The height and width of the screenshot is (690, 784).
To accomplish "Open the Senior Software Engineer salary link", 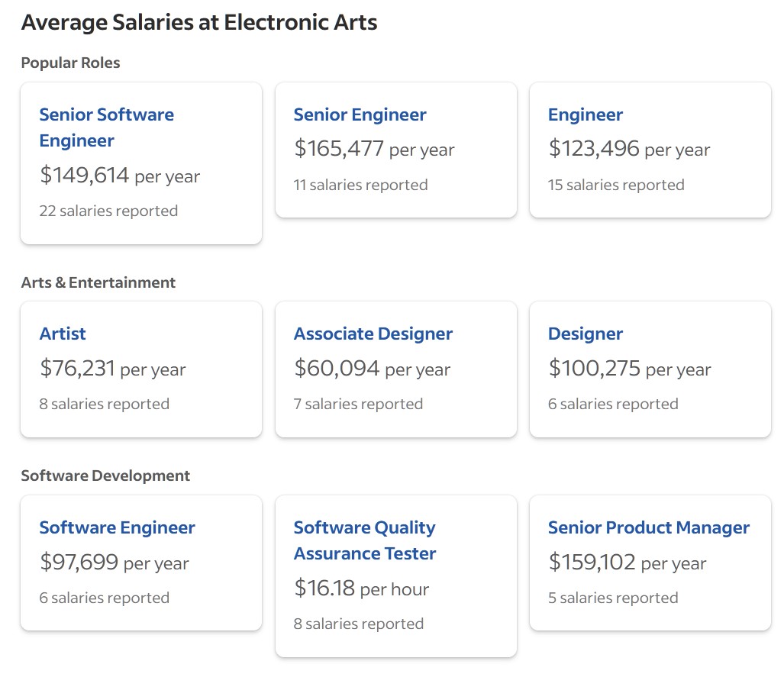I will point(107,127).
